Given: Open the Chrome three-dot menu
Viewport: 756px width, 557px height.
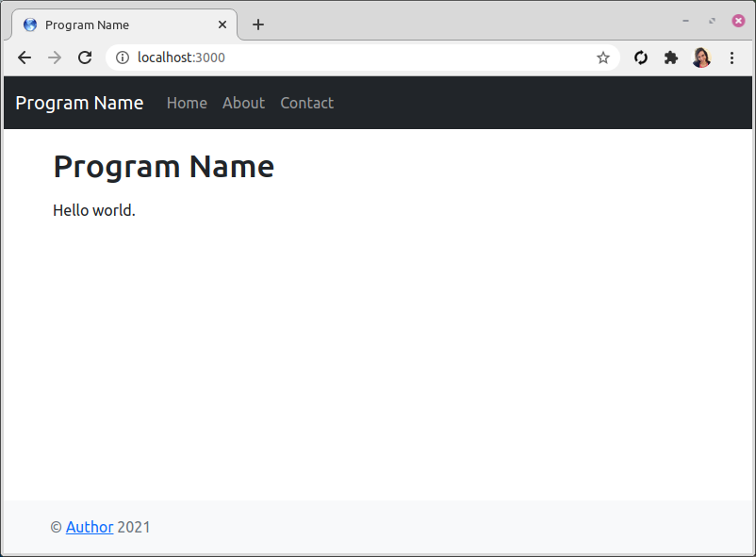Looking at the screenshot, I should (731, 57).
